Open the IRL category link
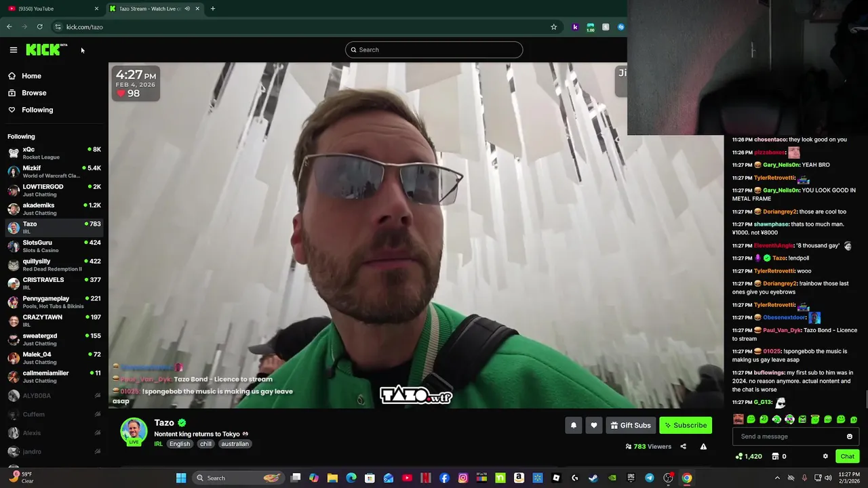 click(158, 444)
